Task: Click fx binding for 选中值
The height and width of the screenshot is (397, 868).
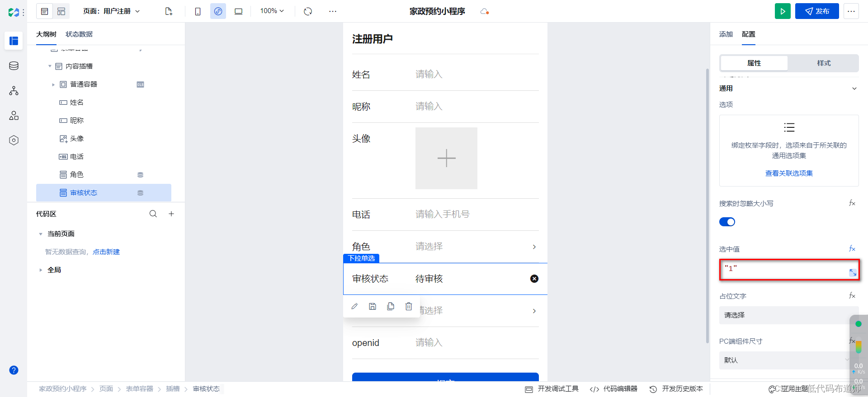Action: [x=852, y=248]
